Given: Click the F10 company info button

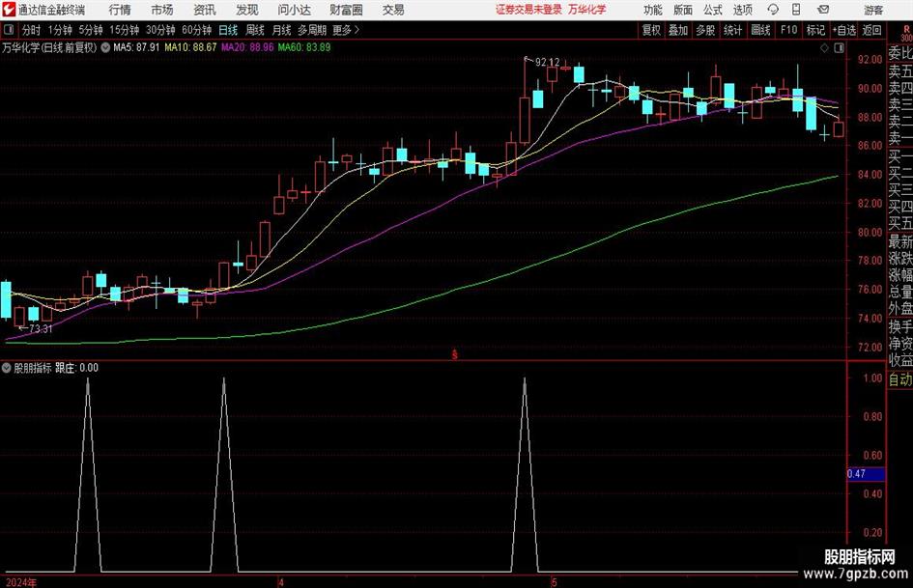Looking at the screenshot, I should coord(788,30).
